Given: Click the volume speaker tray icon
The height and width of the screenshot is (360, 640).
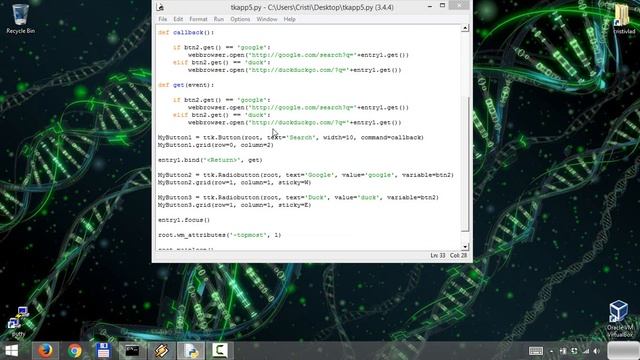Looking at the screenshot, I should click(597, 351).
